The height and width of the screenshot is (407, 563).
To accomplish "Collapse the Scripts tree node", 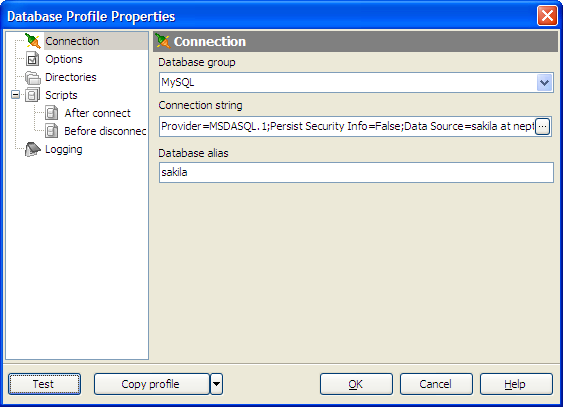I will point(15,95).
